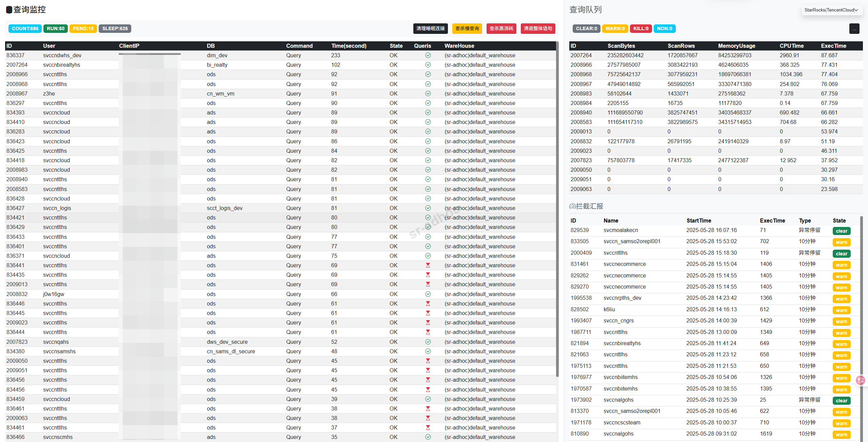
Task: Click the clear tag for report 1973902
Action: 841,401
